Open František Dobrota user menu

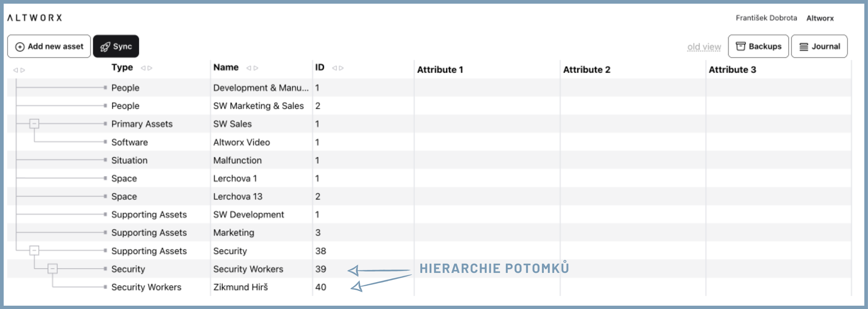tap(766, 18)
